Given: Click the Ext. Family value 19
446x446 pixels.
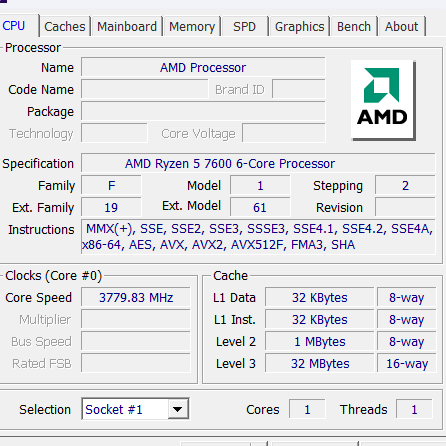Looking at the screenshot, I should coord(111,207).
